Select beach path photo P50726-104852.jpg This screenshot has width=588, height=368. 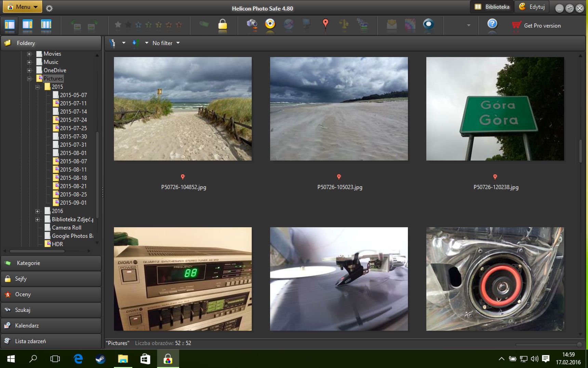(183, 109)
